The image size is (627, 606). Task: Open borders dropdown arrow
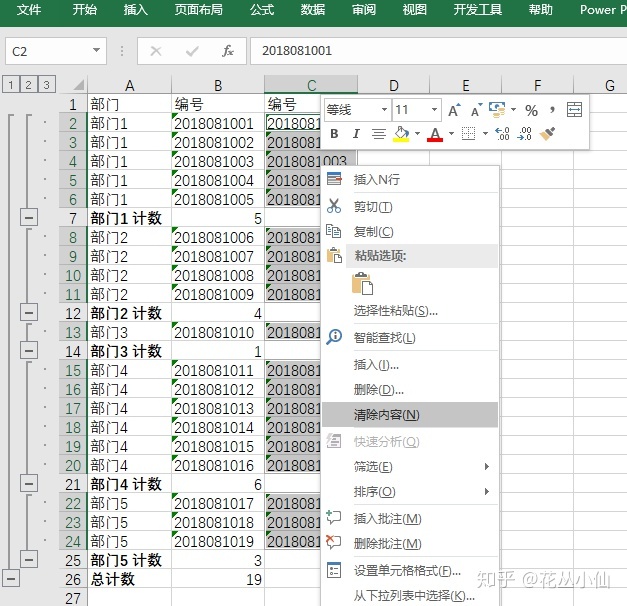click(485, 134)
